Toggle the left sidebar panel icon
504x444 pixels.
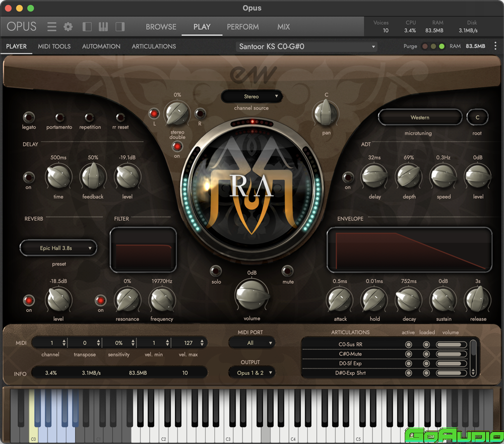(x=87, y=27)
